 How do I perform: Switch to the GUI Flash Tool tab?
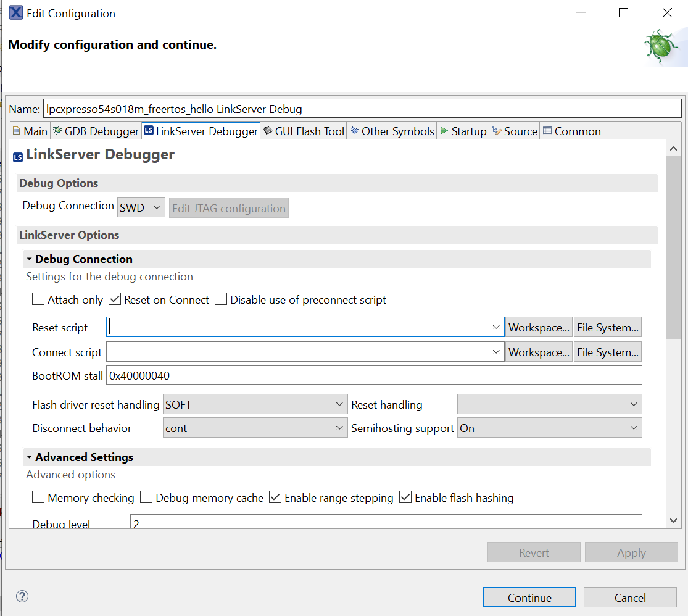(304, 131)
